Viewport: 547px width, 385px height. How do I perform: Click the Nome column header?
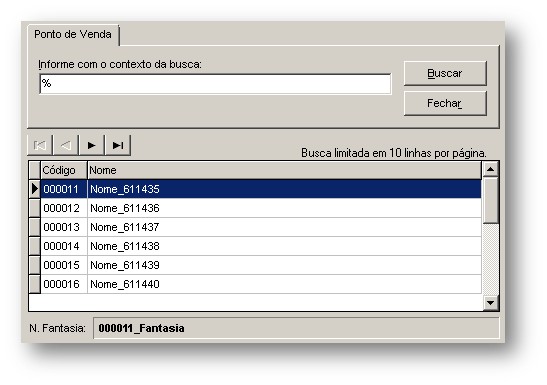click(x=284, y=170)
